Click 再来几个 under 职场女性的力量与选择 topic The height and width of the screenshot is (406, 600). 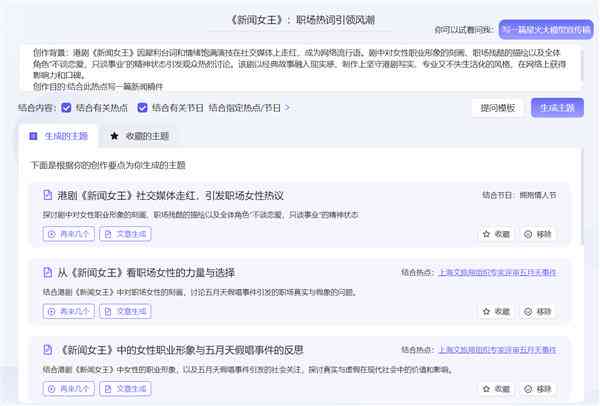pos(69,311)
